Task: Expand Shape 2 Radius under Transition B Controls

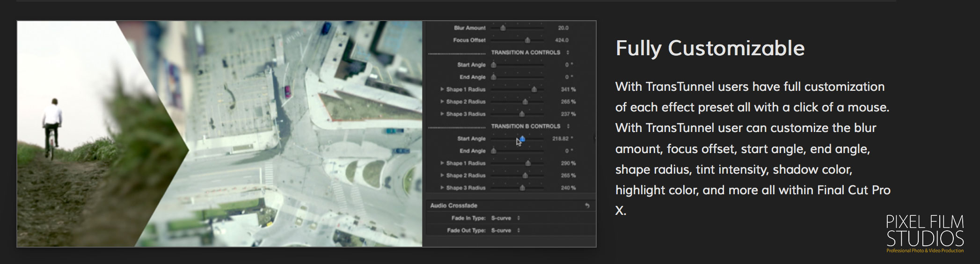Action: (442, 176)
